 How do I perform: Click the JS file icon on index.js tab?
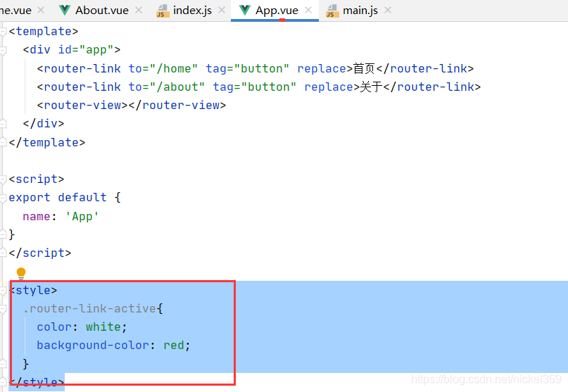tap(163, 11)
